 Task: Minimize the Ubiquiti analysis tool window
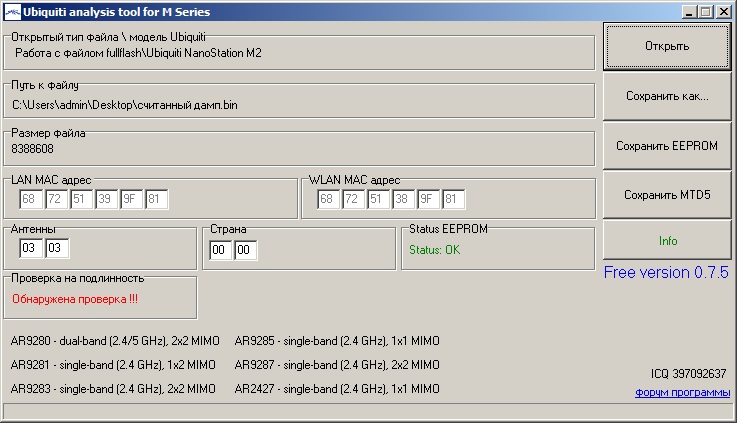point(689,12)
